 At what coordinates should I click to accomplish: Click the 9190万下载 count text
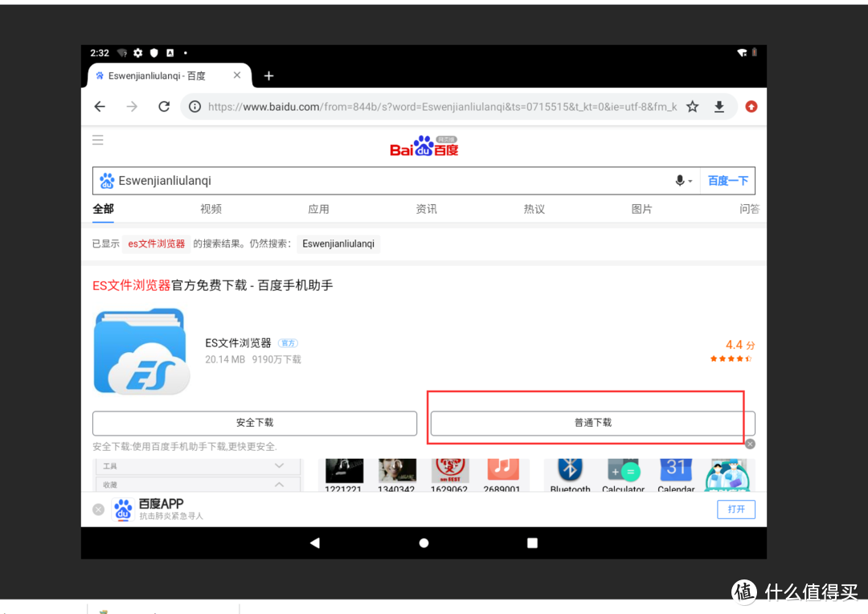coord(276,359)
